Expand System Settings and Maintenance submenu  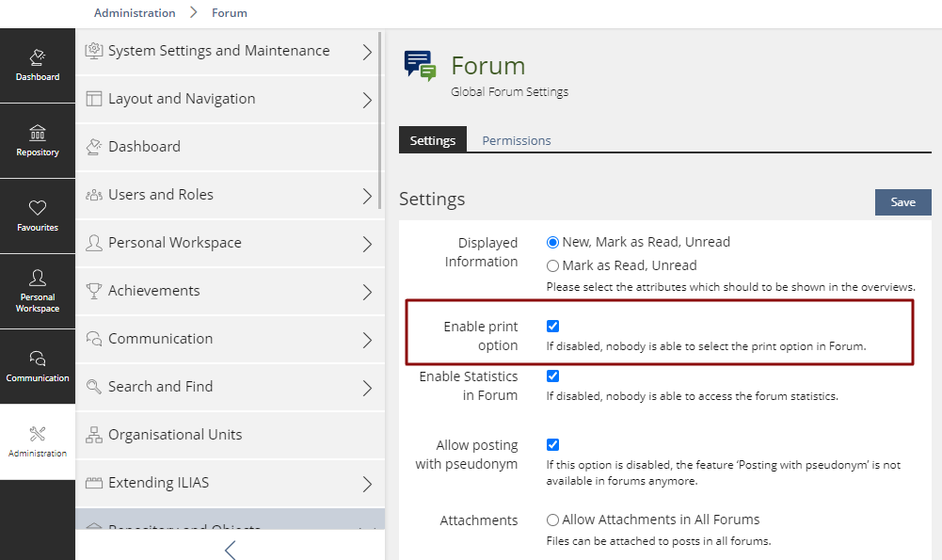point(367,52)
